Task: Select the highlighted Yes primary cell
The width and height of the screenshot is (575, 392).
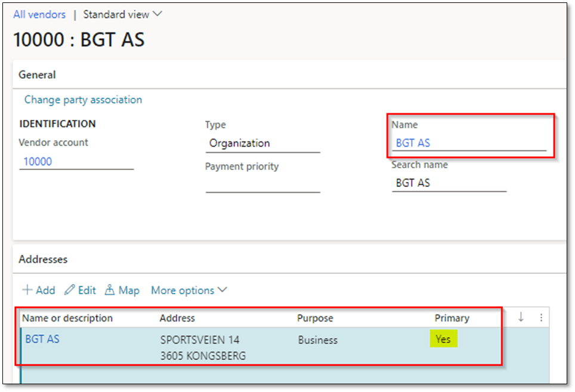Action: pos(443,339)
